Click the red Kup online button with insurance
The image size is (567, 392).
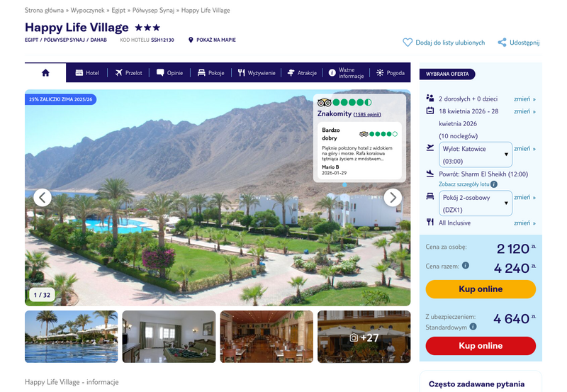tap(481, 346)
